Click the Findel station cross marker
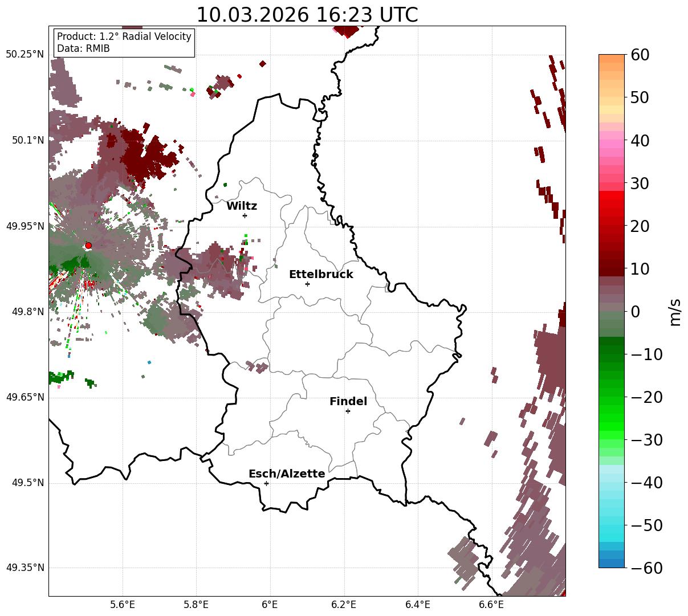 [x=348, y=411]
